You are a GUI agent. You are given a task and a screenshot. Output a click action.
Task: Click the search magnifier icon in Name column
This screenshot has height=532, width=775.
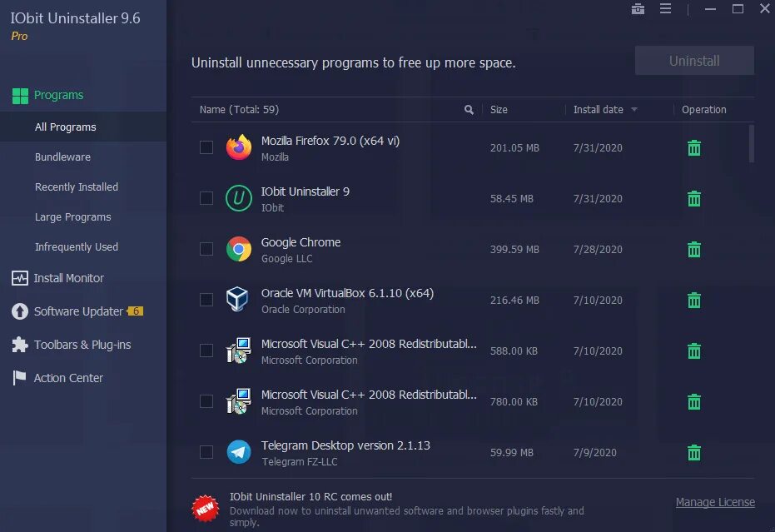469,110
